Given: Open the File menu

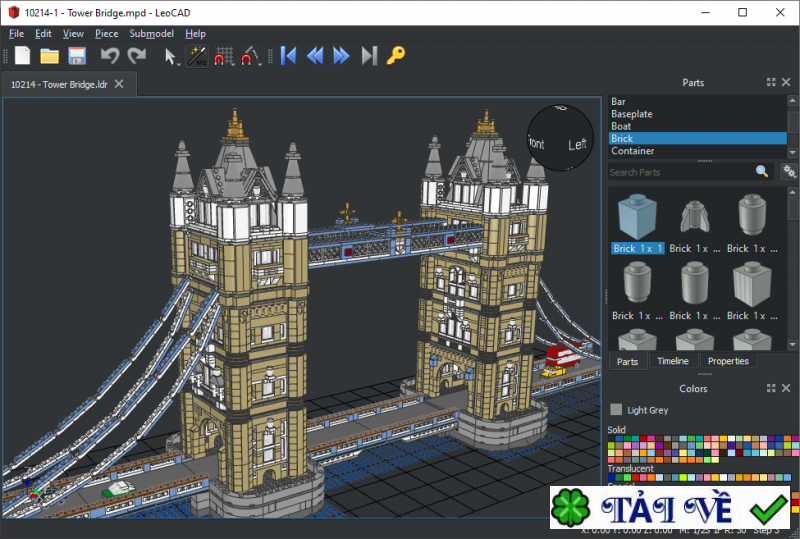Looking at the screenshot, I should tap(16, 34).
